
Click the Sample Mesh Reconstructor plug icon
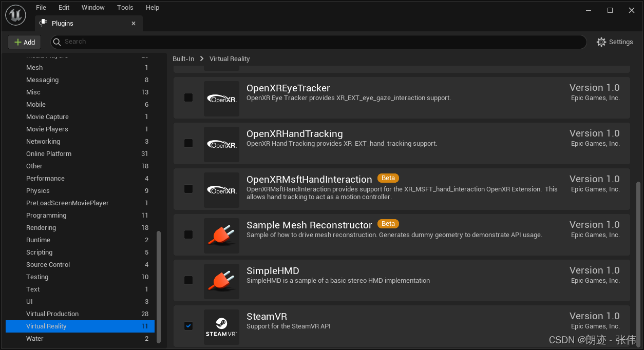pos(221,236)
